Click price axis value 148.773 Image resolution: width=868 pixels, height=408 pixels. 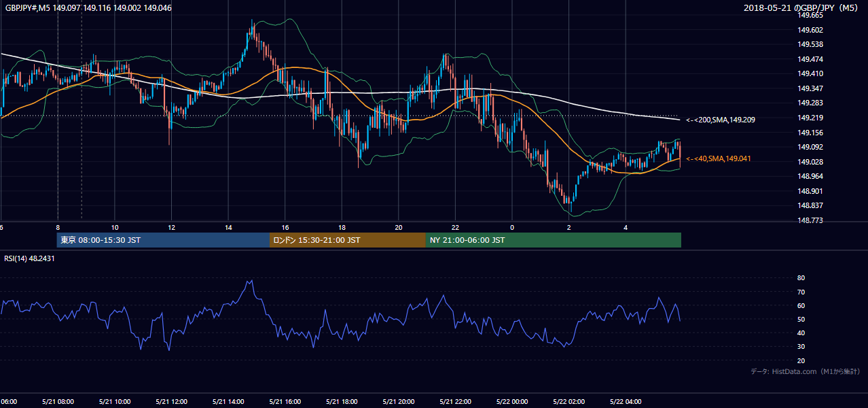pyautogui.click(x=810, y=221)
